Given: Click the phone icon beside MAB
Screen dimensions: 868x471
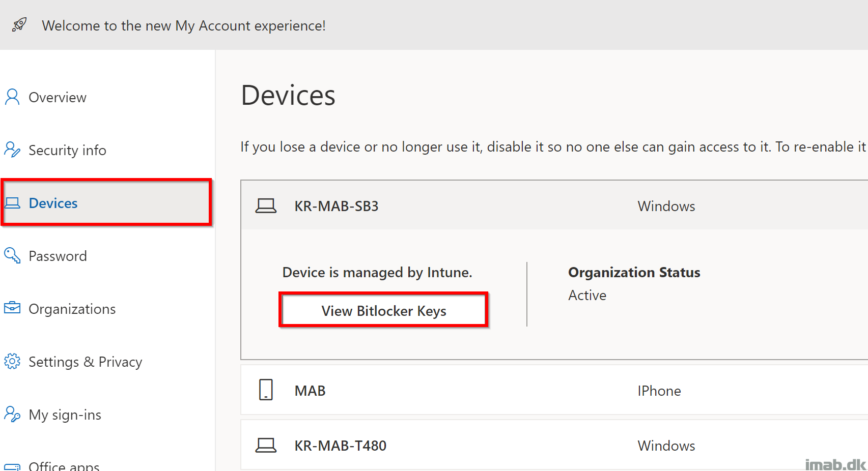Looking at the screenshot, I should click(x=266, y=390).
